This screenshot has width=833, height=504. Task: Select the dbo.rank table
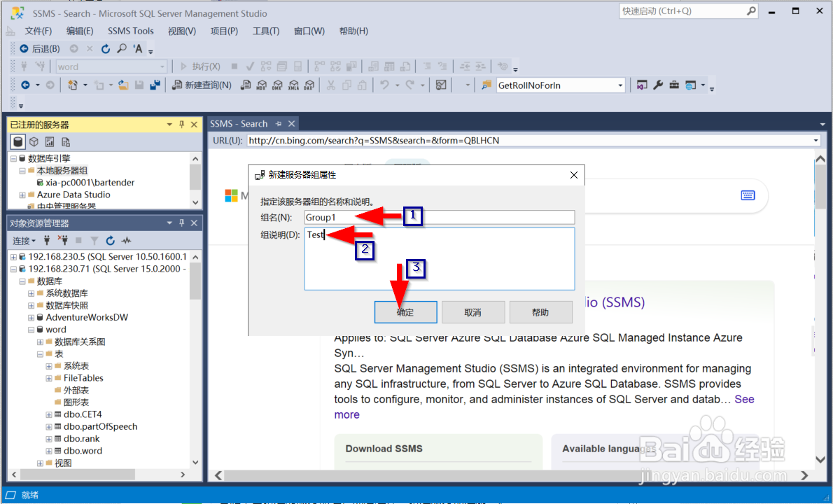81,439
